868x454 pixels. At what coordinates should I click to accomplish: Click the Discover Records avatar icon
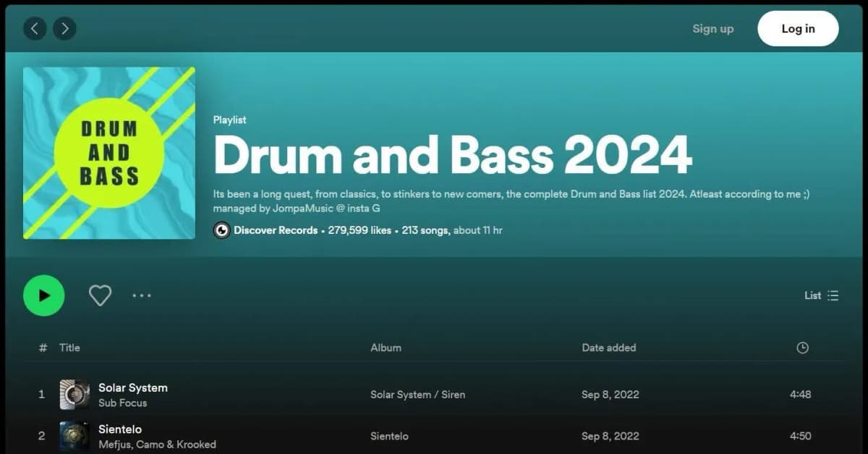click(x=221, y=230)
